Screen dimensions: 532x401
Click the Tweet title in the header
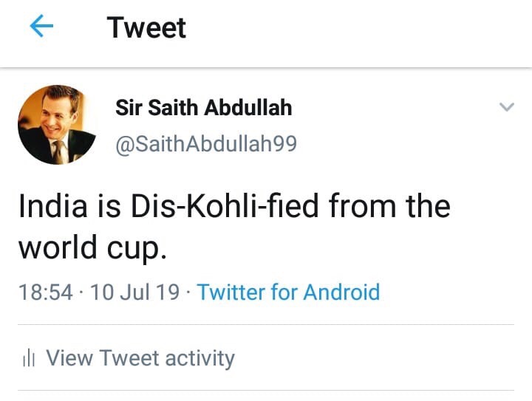pyautogui.click(x=146, y=27)
